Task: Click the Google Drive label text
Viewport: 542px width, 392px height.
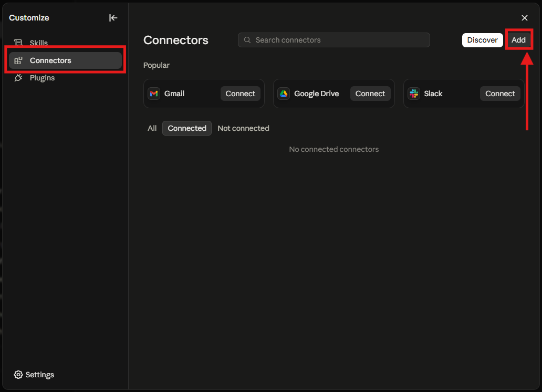Action: (x=316, y=94)
